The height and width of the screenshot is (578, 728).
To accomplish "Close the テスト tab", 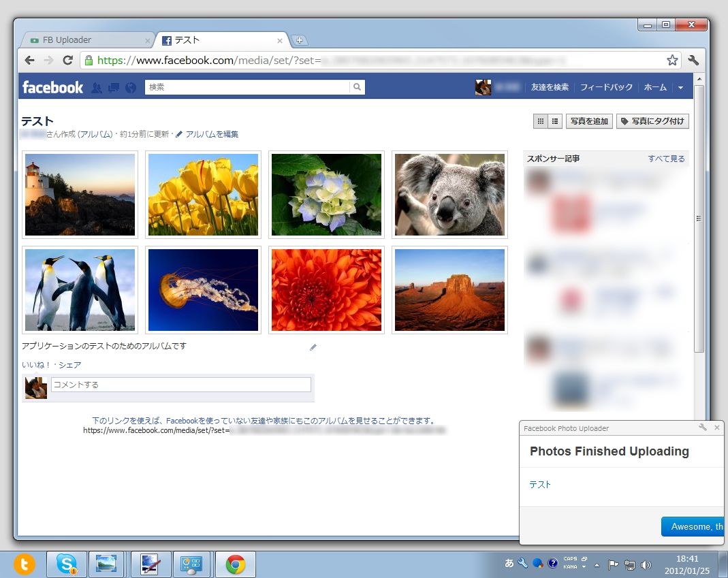I will (x=279, y=41).
